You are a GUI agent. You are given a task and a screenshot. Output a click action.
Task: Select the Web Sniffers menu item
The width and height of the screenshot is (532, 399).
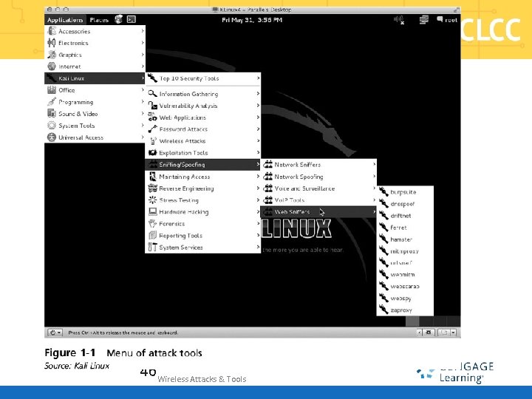pos(318,212)
